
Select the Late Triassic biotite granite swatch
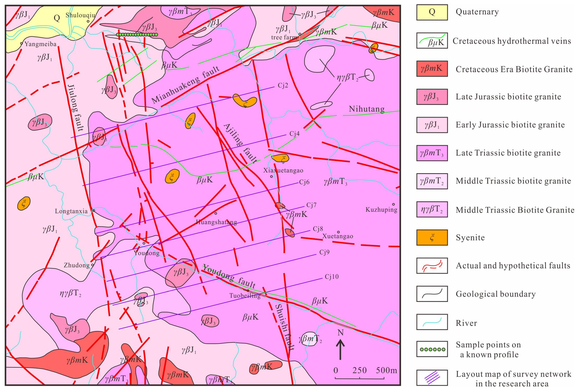coord(432,153)
